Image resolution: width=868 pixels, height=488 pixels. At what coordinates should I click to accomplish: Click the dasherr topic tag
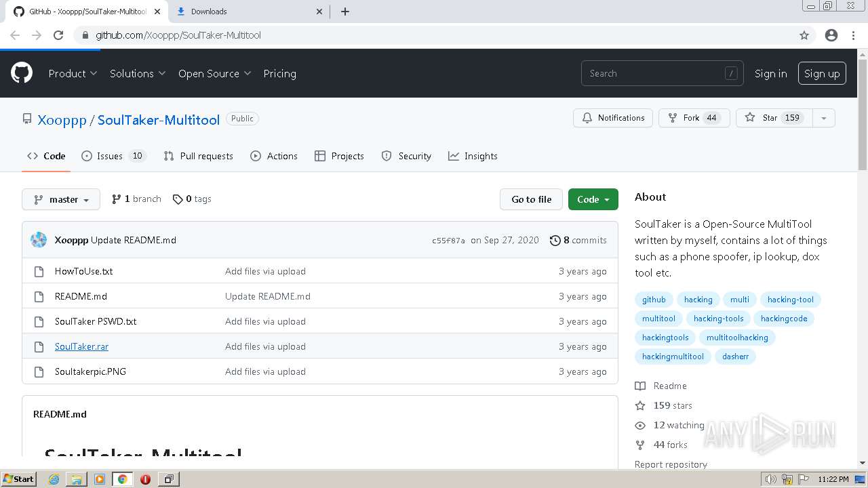tap(735, 357)
